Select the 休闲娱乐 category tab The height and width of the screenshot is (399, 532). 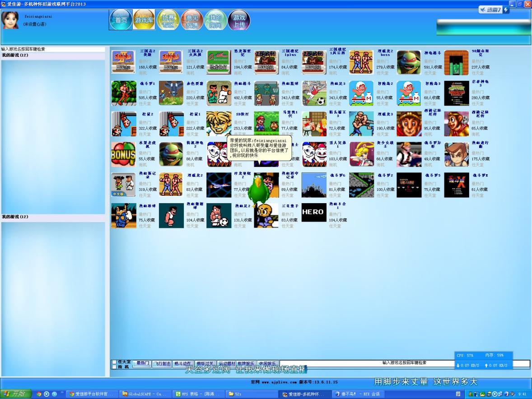pyautogui.click(x=267, y=363)
